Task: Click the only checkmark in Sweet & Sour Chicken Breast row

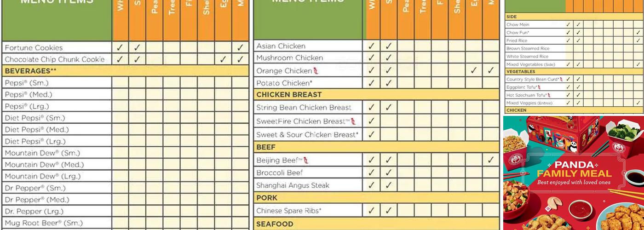Action: coord(371,135)
